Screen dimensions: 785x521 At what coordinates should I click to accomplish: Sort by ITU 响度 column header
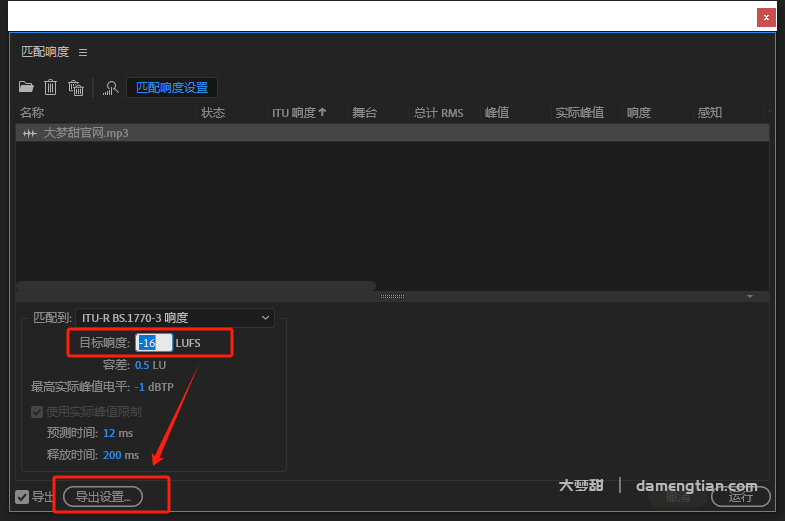click(x=299, y=113)
